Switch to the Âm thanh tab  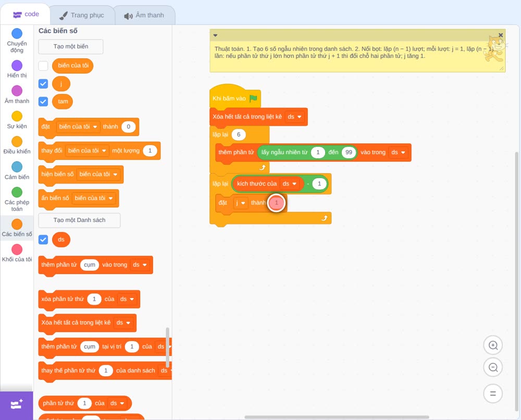coord(144,15)
